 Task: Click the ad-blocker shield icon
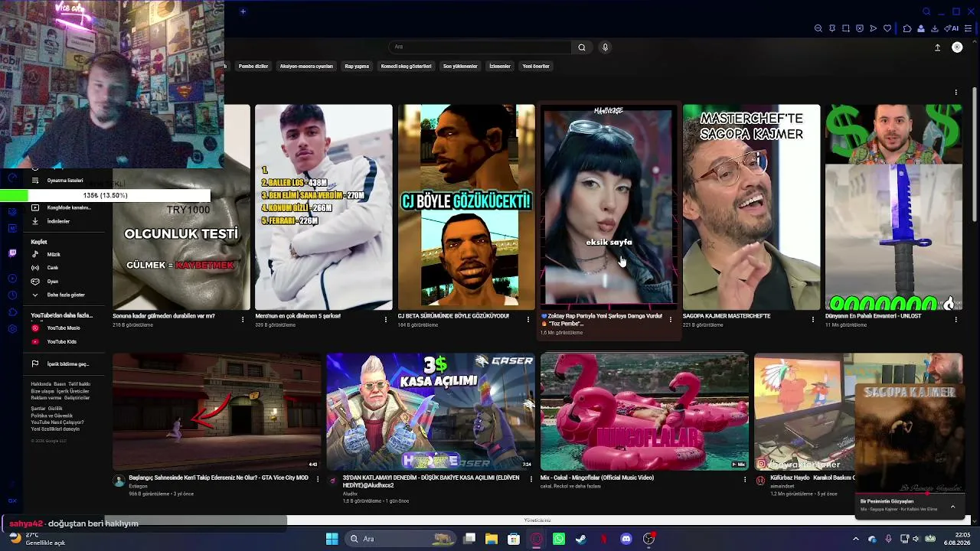[860, 28]
